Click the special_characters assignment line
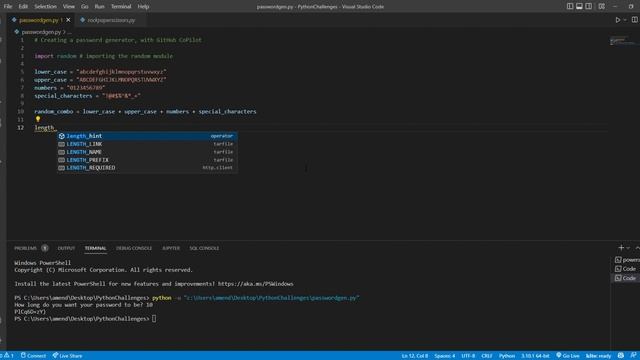 pos(87,96)
